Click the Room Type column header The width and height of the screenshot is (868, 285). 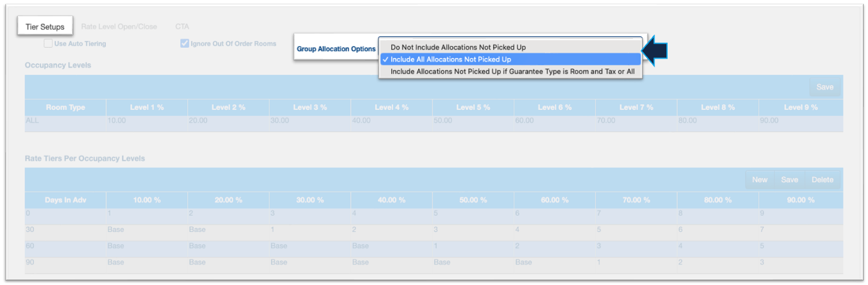pyautogui.click(x=65, y=108)
